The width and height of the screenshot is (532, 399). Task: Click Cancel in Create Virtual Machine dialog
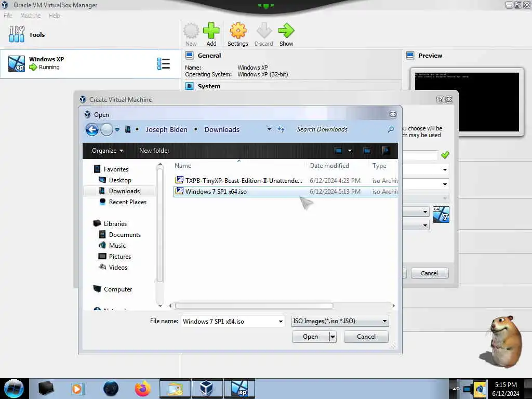click(x=430, y=273)
